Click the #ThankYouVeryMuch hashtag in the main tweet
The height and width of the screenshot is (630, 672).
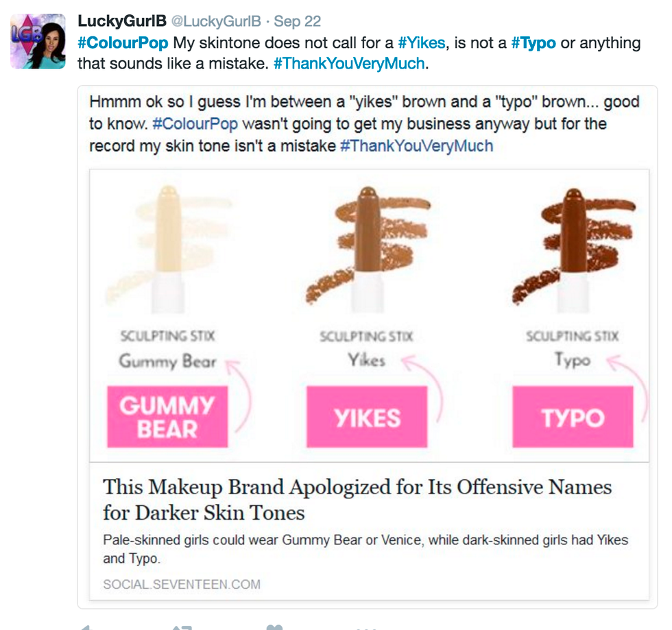coord(348,64)
